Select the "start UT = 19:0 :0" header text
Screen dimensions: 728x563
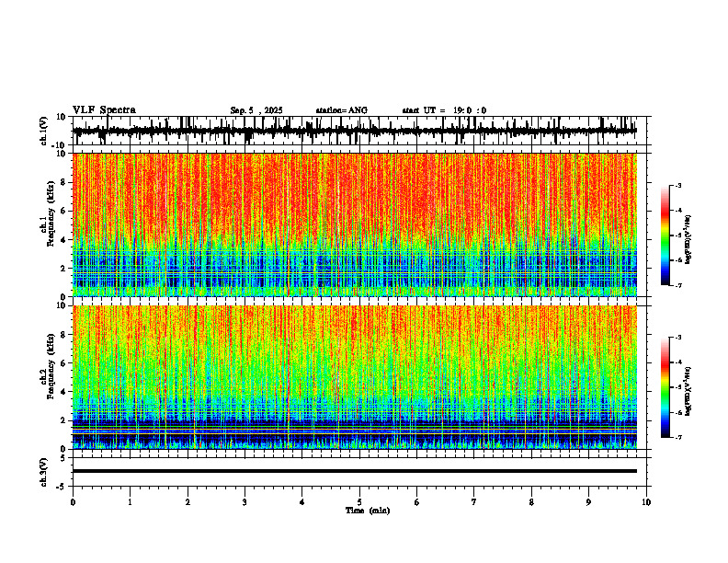(444, 110)
